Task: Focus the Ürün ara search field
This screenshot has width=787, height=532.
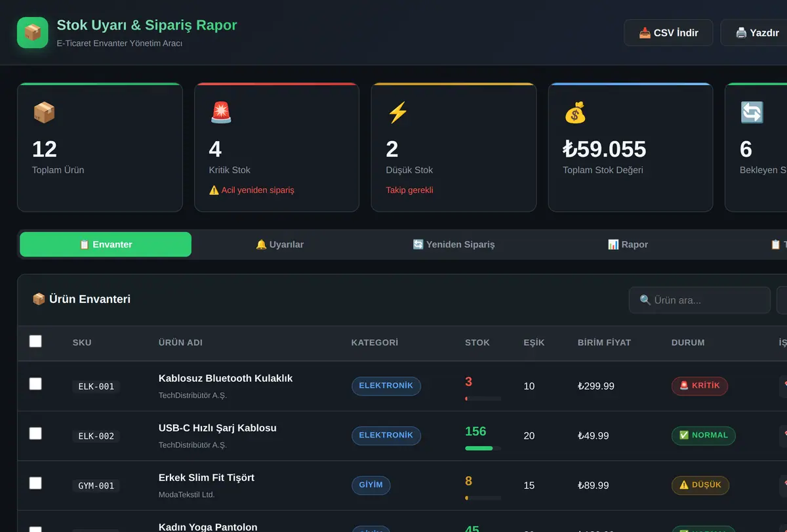Action: pos(700,300)
